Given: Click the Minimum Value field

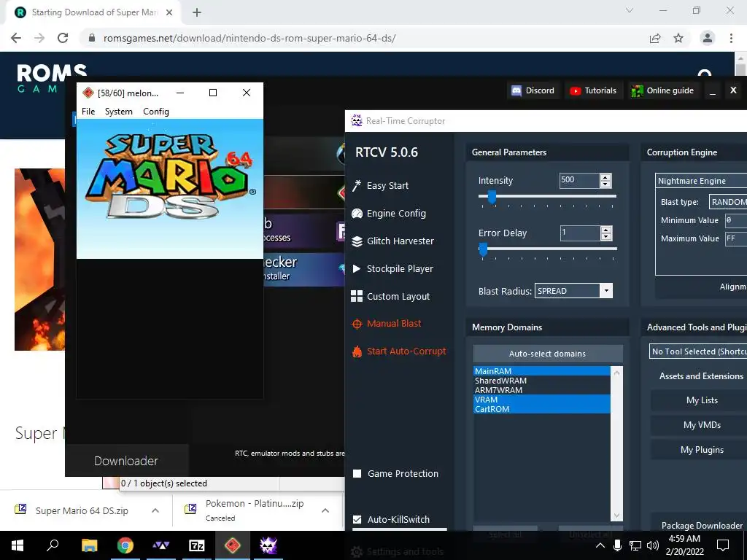Looking at the screenshot, I should click(735, 220).
